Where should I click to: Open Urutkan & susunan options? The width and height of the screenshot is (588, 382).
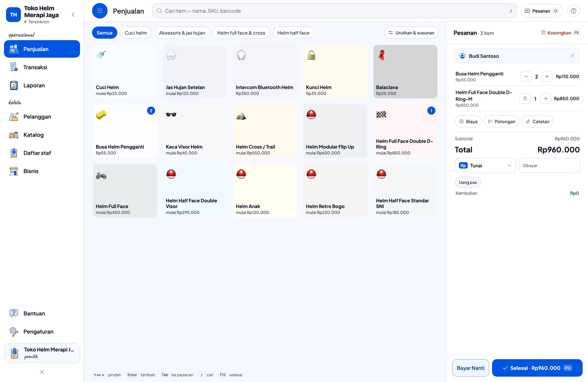pyautogui.click(x=411, y=33)
